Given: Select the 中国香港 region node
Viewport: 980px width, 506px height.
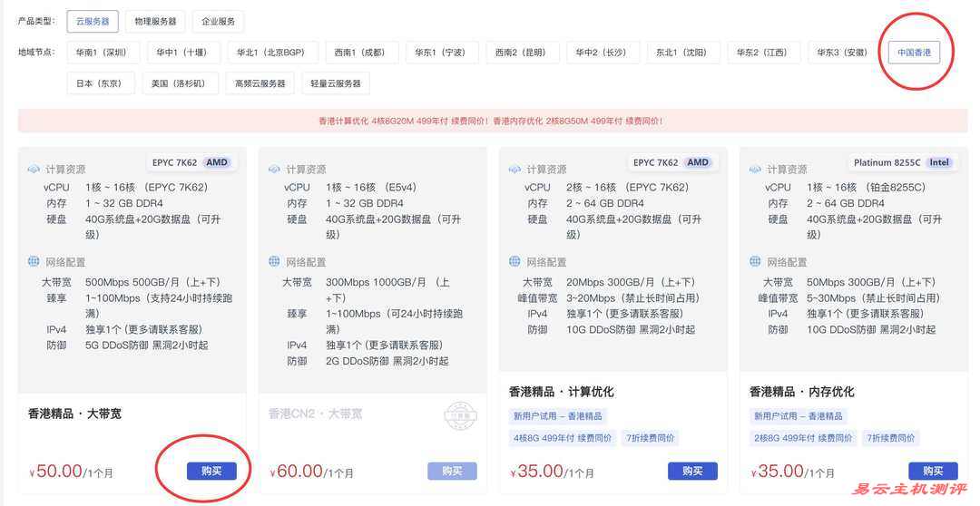Looking at the screenshot, I should [914, 53].
